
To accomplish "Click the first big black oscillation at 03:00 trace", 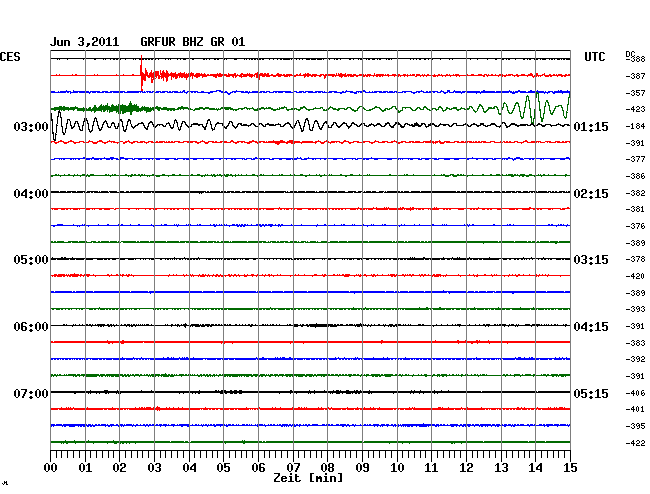I will [x=57, y=126].
